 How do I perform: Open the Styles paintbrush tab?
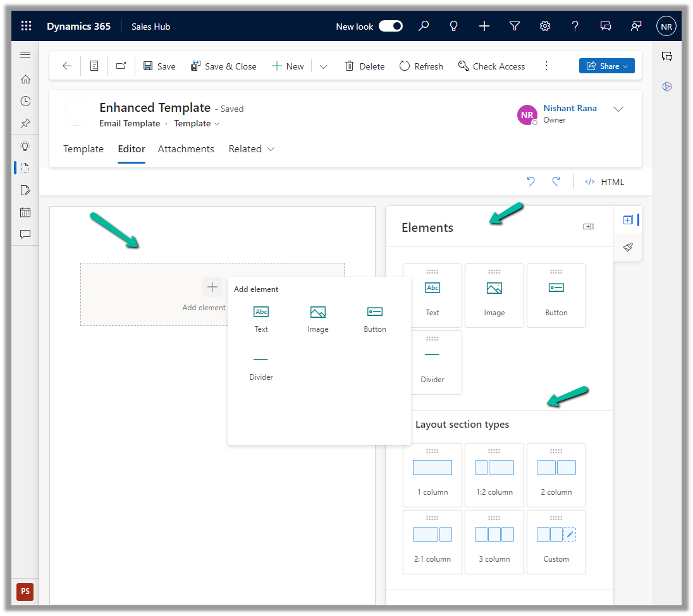(628, 247)
